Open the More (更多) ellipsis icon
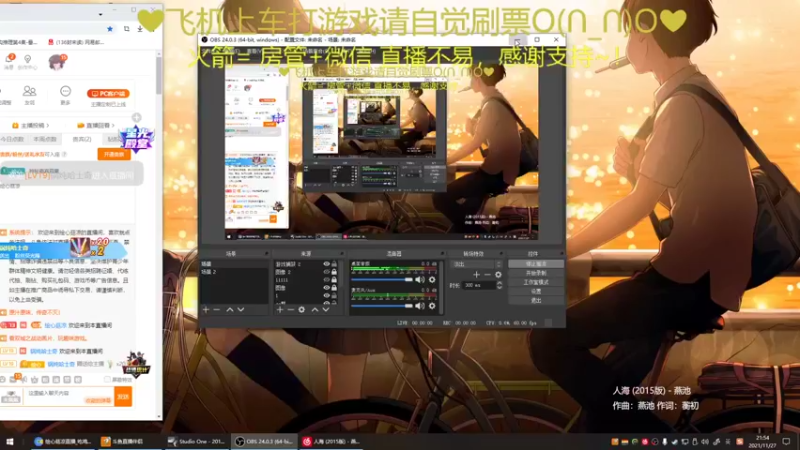800x450 pixels. tap(65, 94)
